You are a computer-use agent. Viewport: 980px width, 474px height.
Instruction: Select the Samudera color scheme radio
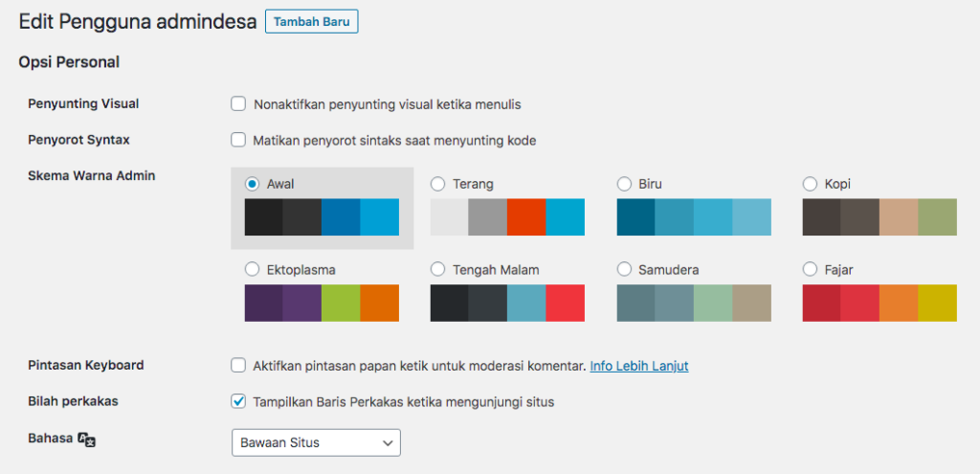coord(624,269)
